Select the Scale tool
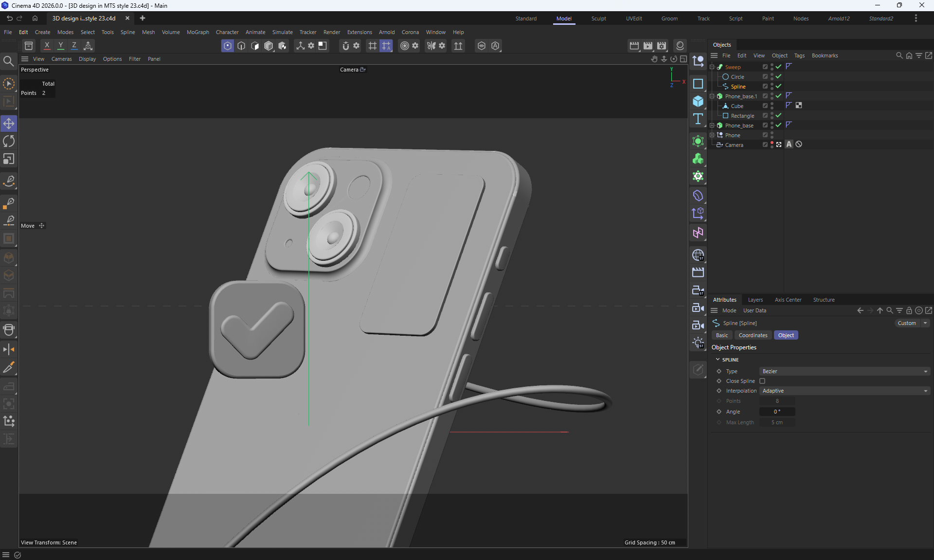The width and height of the screenshot is (934, 560). click(9, 159)
